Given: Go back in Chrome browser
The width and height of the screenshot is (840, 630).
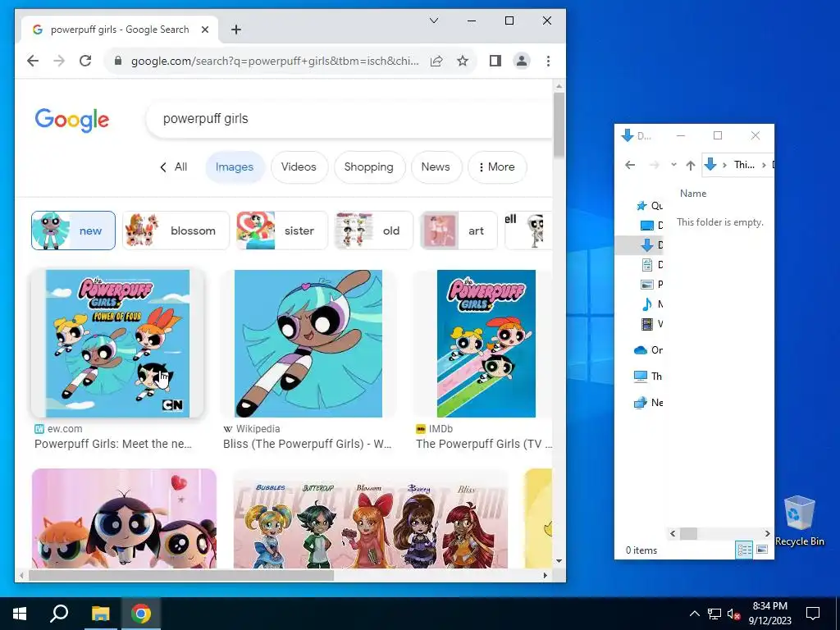Looking at the screenshot, I should click(x=33, y=61).
